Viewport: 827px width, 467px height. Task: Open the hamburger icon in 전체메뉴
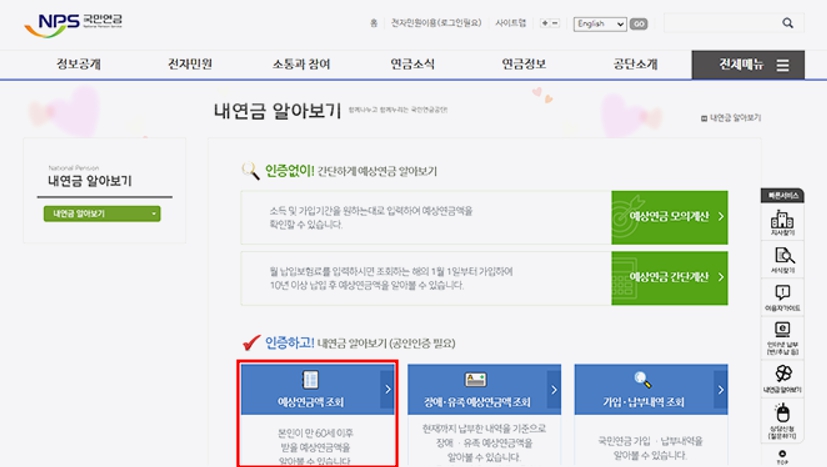(x=783, y=65)
